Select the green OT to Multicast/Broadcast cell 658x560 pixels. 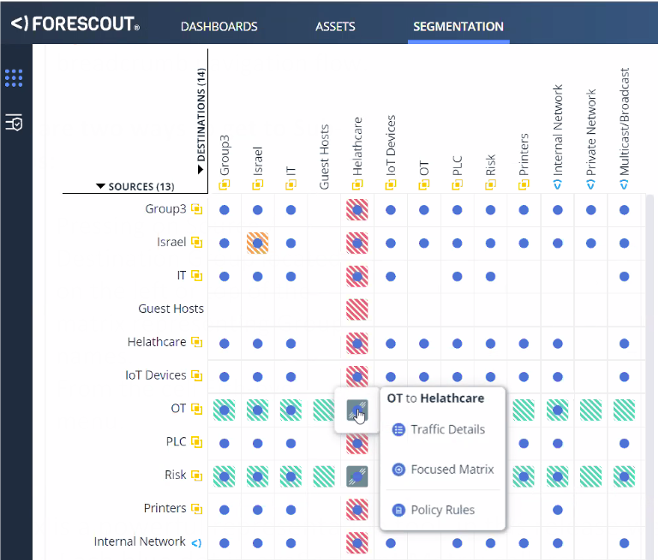click(624, 410)
